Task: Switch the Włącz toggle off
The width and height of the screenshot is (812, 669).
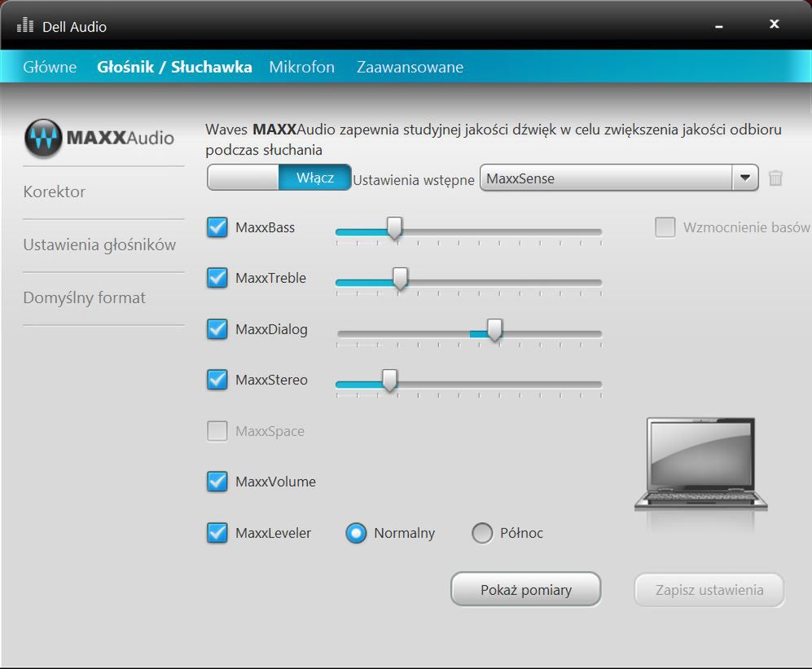Action: [279, 178]
